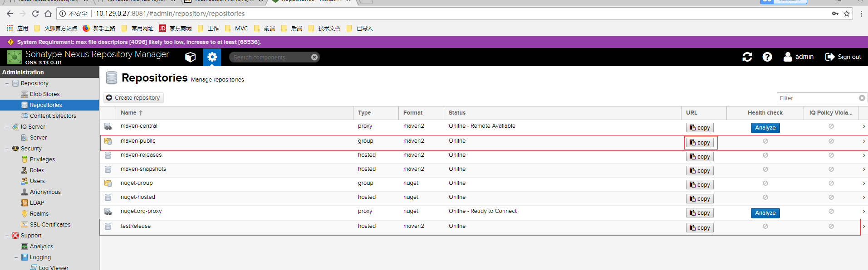Click the browser Back arrow
The height and width of the screenshot is (270, 868).
coord(10,14)
